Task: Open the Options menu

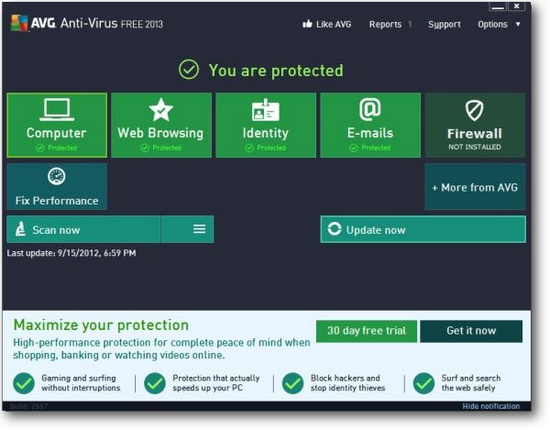Action: tap(492, 24)
